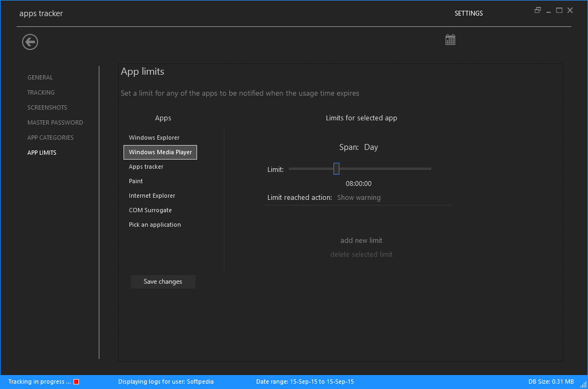This screenshot has height=389, width=588.
Task: Click Displaying logs for user: Softpedia
Action: tap(166, 381)
